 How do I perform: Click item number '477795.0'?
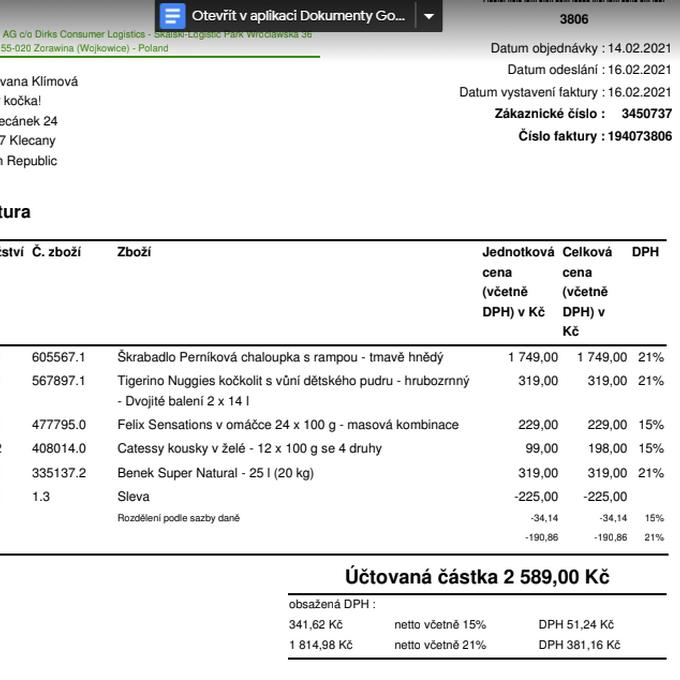tap(59, 425)
